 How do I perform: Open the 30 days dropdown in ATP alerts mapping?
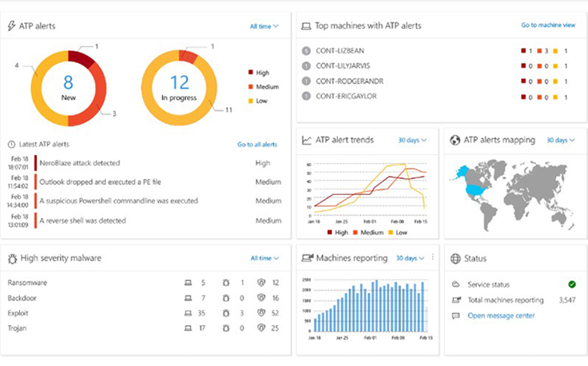(560, 141)
